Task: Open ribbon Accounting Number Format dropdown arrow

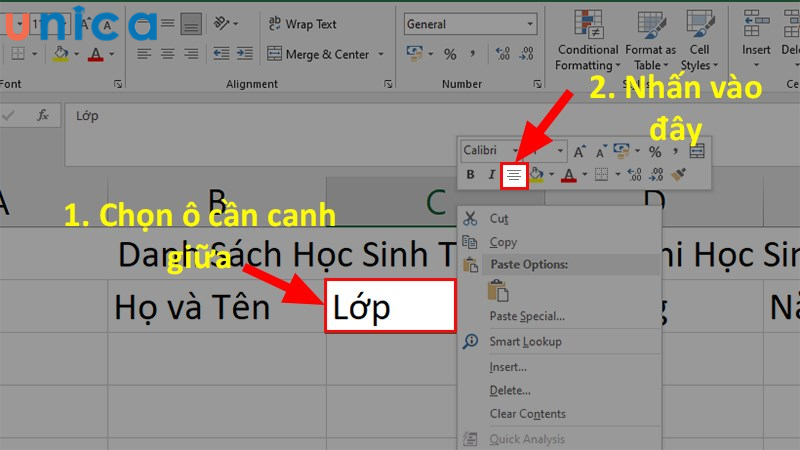Action: click(431, 54)
